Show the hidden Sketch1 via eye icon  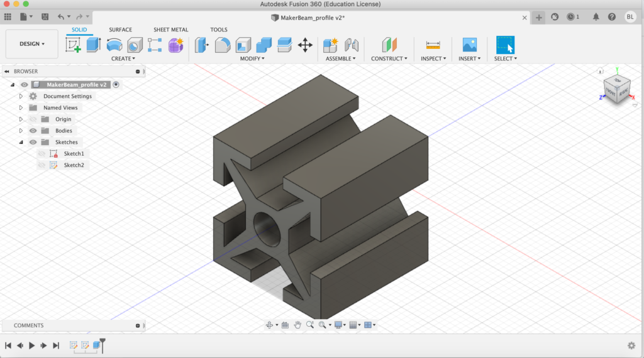coord(42,153)
